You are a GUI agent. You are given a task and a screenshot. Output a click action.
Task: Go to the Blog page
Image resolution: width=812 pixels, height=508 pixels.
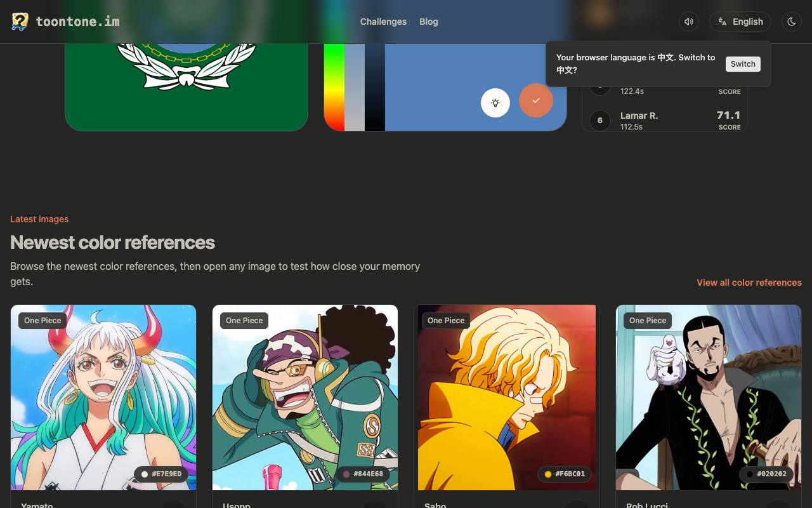point(429,22)
